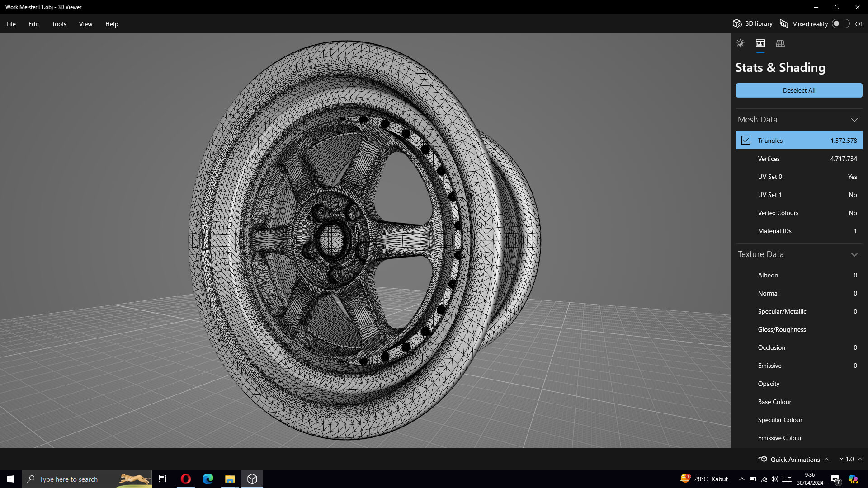This screenshot has width=868, height=488.
Task: Open the View menu
Action: 85,24
